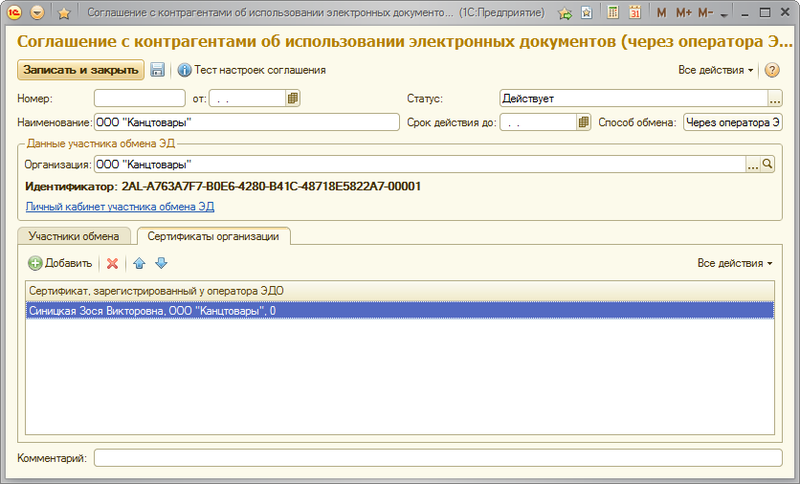
Task: Open the main menu dropdown in the title bar
Action: [37, 12]
